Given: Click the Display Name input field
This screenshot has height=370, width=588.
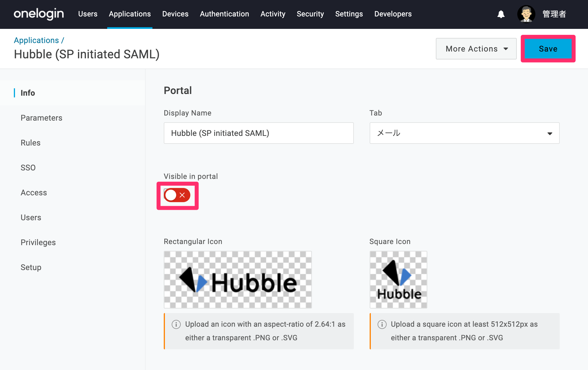Looking at the screenshot, I should pyautogui.click(x=259, y=133).
